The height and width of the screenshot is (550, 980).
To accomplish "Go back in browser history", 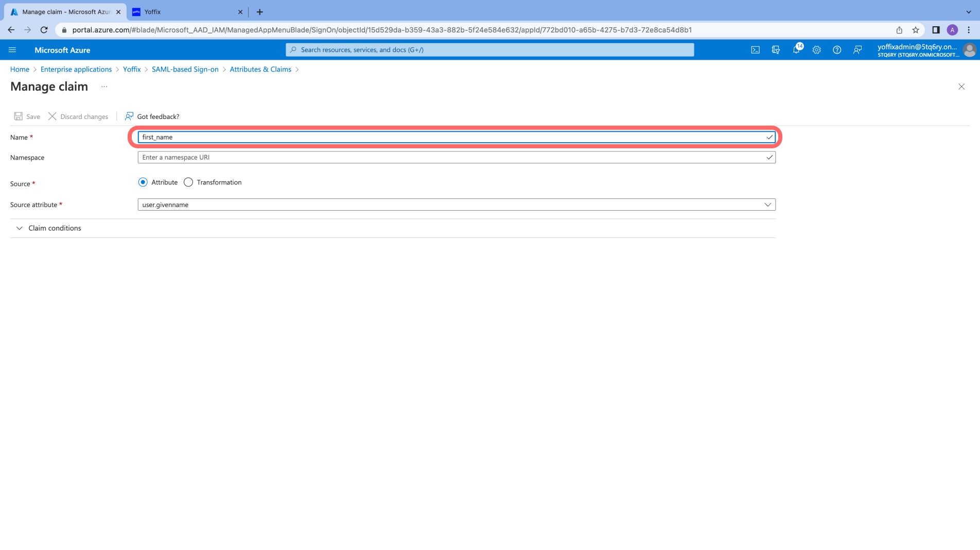I will pyautogui.click(x=11, y=30).
